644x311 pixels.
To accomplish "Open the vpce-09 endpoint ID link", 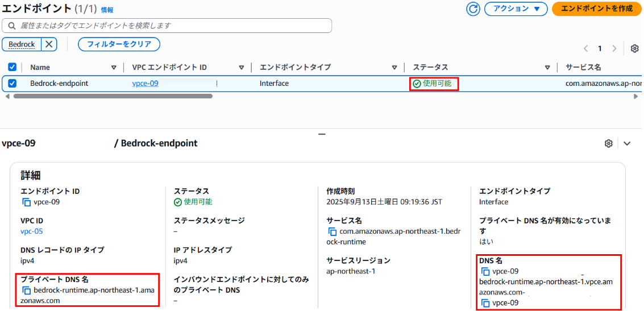I will point(145,84).
